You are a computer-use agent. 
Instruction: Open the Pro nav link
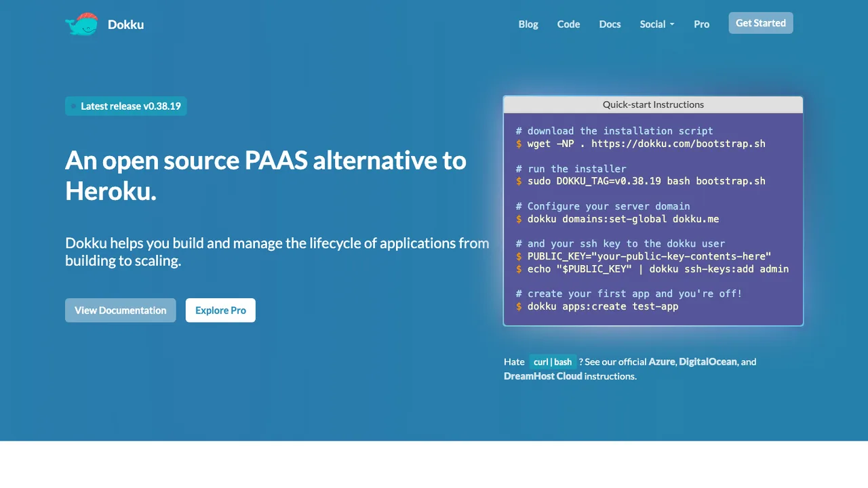coord(702,24)
